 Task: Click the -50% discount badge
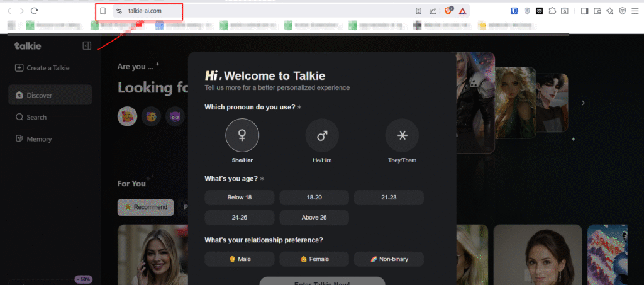click(x=84, y=280)
